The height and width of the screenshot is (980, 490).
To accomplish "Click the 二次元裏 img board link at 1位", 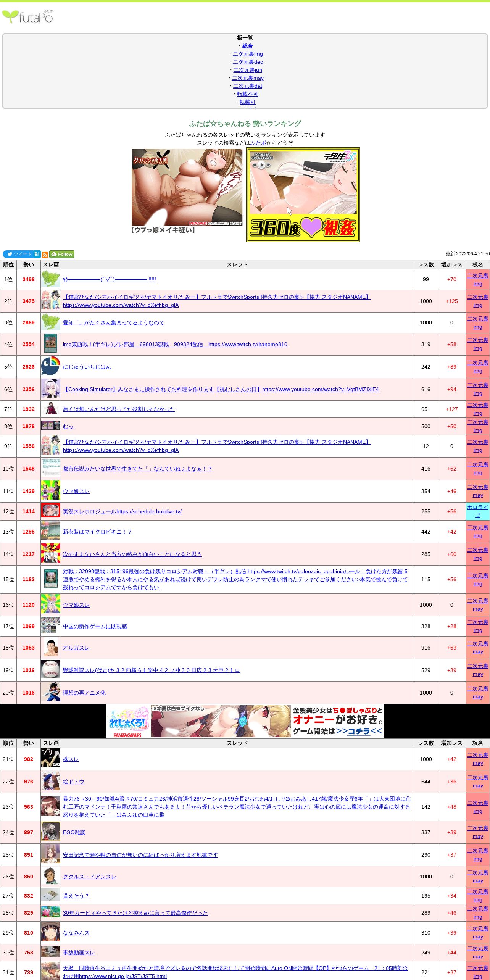I will click(478, 279).
